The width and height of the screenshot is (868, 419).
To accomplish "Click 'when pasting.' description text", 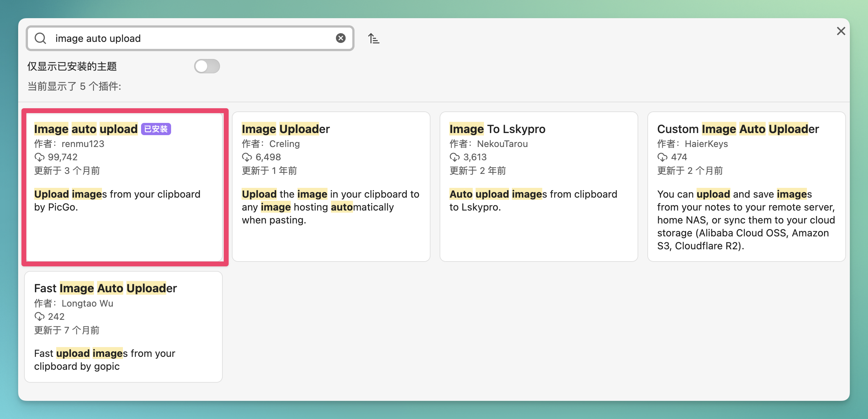I will pyautogui.click(x=274, y=220).
